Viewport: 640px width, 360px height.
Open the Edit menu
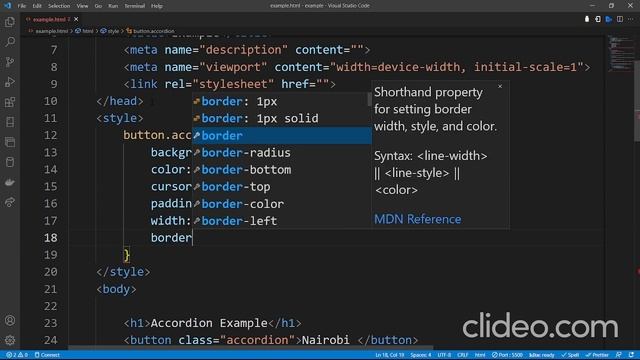coord(37,6)
